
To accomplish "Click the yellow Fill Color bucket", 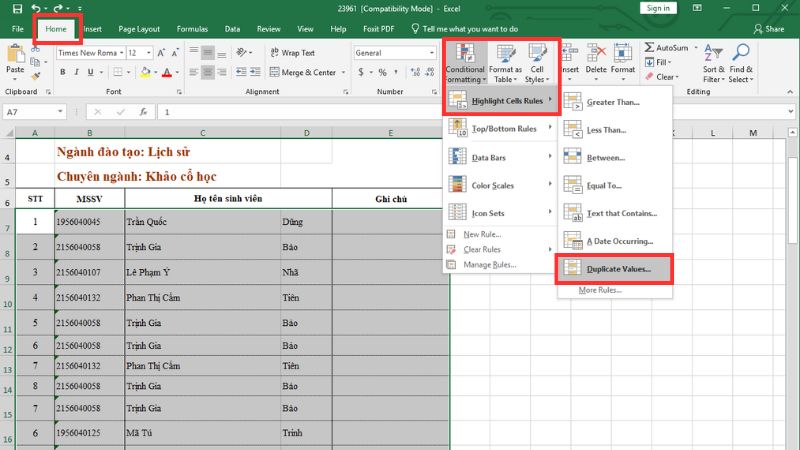I will 145,72.
